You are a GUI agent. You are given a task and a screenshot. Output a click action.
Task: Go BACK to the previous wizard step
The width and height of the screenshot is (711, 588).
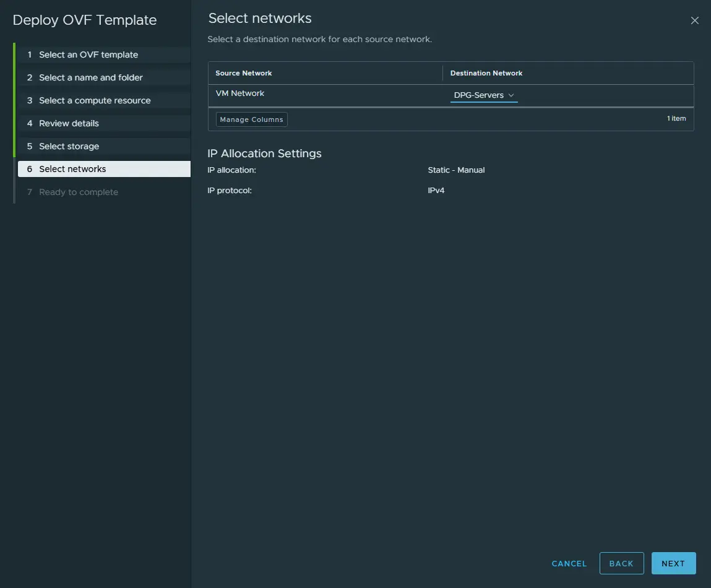click(x=621, y=563)
